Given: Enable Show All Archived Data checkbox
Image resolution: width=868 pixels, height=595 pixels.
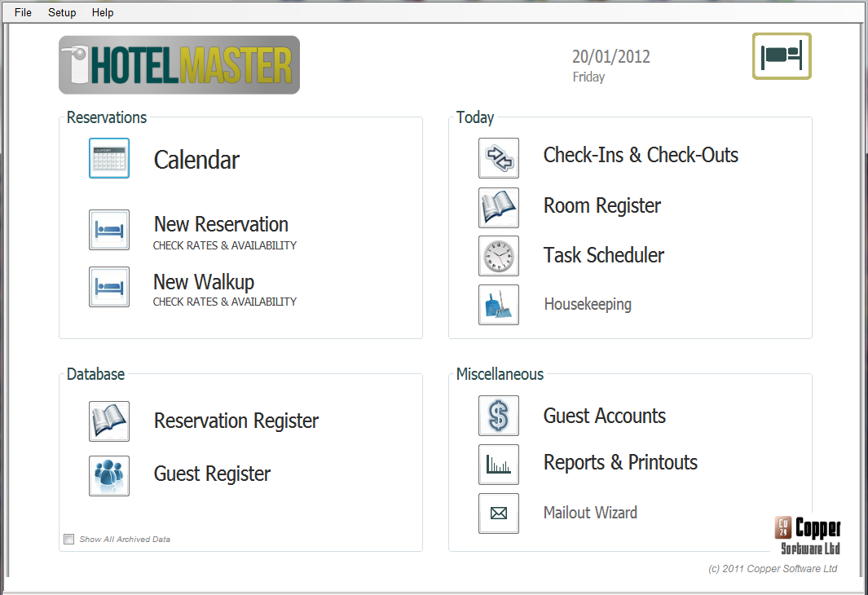Looking at the screenshot, I should 68,539.
